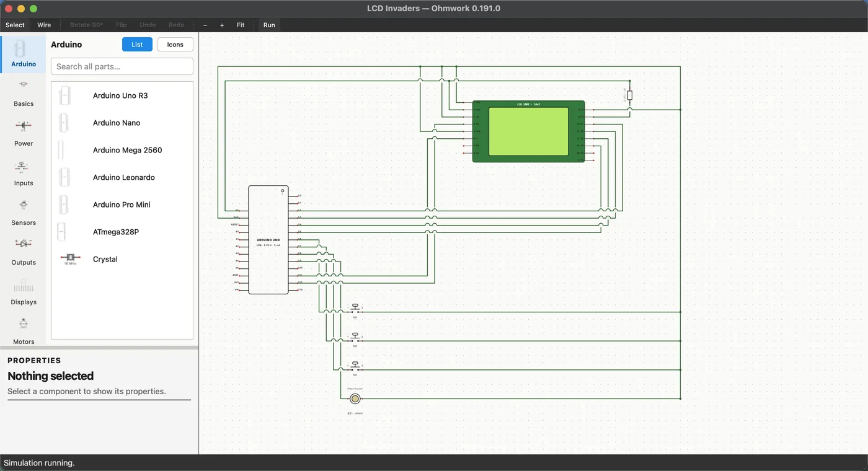Open the Displays parts category

click(23, 292)
